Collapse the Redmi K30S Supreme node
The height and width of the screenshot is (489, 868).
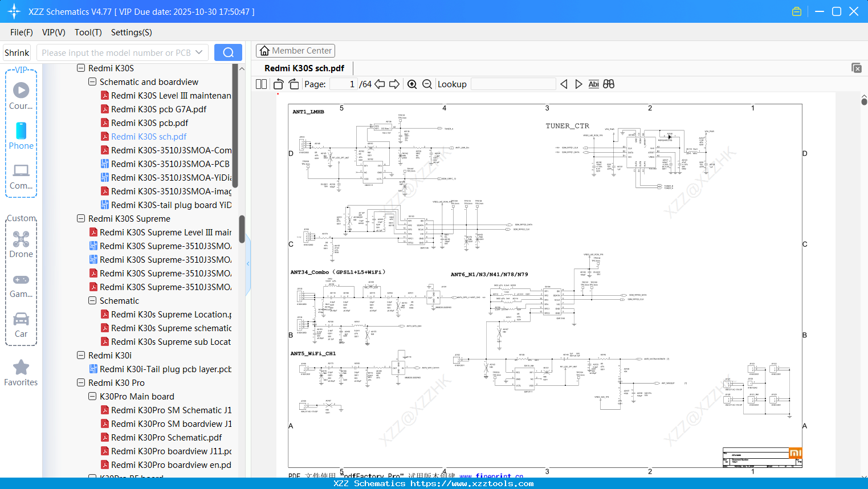[x=81, y=219]
